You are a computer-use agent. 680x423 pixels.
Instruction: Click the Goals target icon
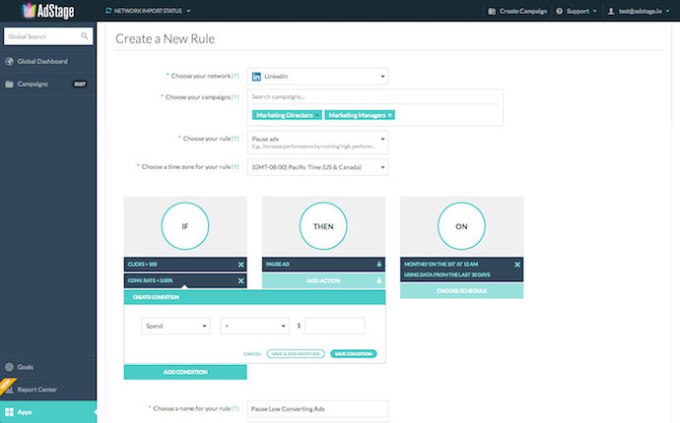[9, 367]
